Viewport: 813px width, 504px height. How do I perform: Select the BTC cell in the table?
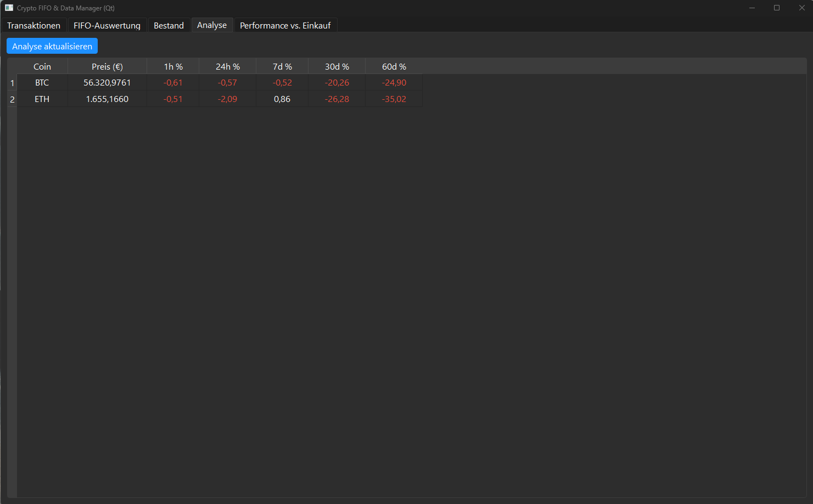[42, 82]
